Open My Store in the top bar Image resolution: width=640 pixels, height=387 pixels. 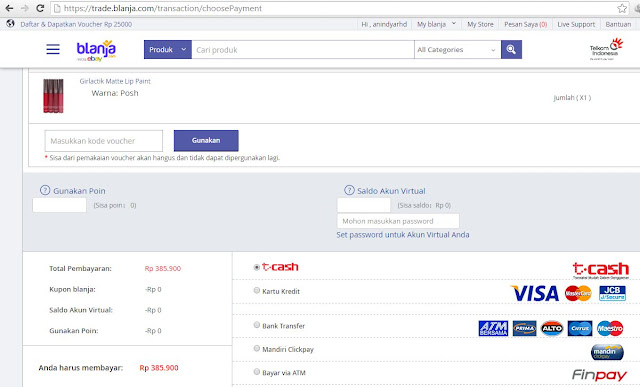coord(480,24)
